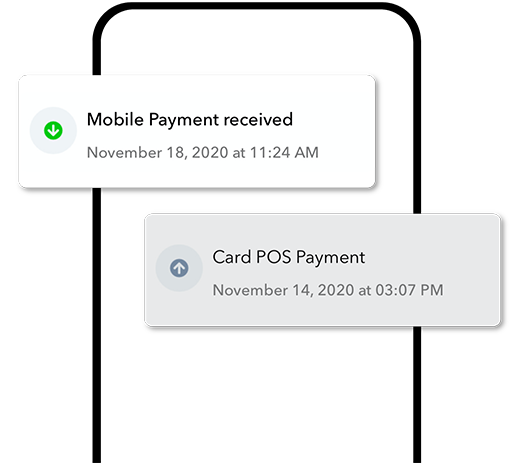Image resolution: width=520 pixels, height=463 pixels.
Task: Select the Mobile Payment received title
Action: coord(190,120)
